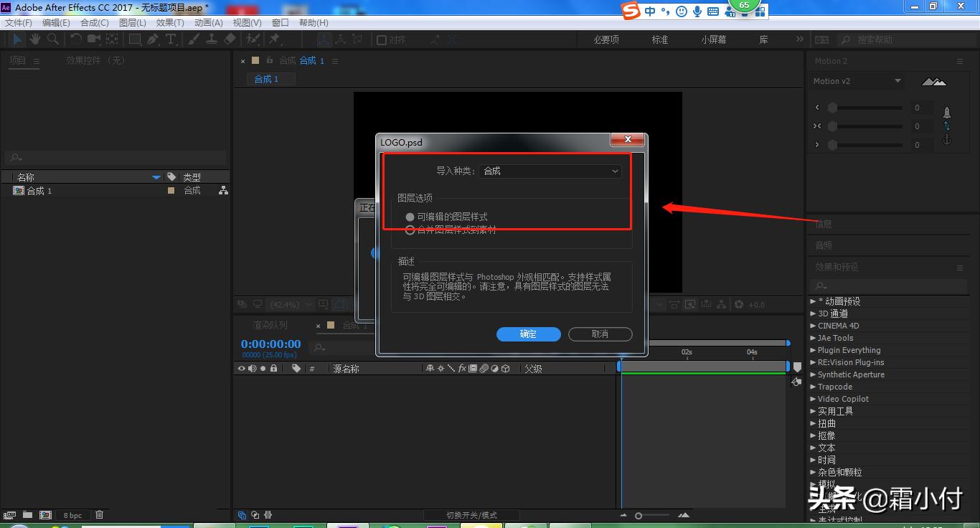Switch to the 小屏幕 workspace tab

(712, 39)
